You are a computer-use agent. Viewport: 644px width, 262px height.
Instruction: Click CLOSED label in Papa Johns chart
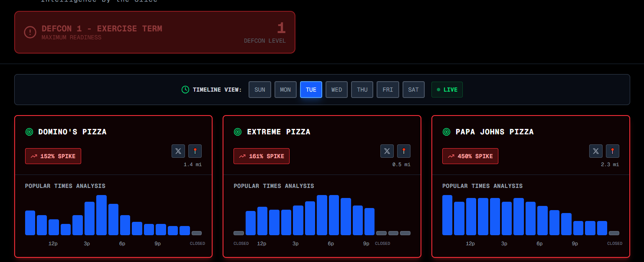tap(615, 244)
